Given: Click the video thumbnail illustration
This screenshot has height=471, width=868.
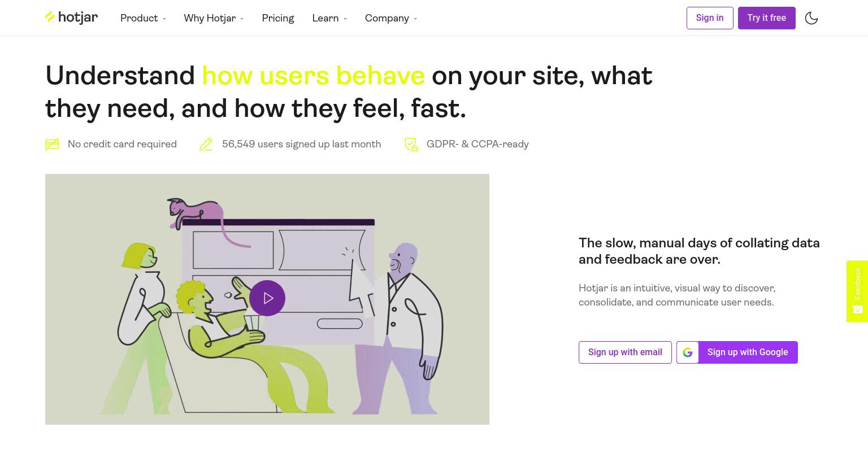Looking at the screenshot, I should tap(267, 299).
